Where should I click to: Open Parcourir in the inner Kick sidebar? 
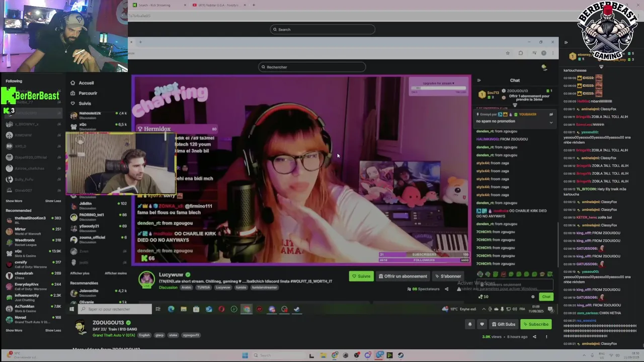coord(88,93)
